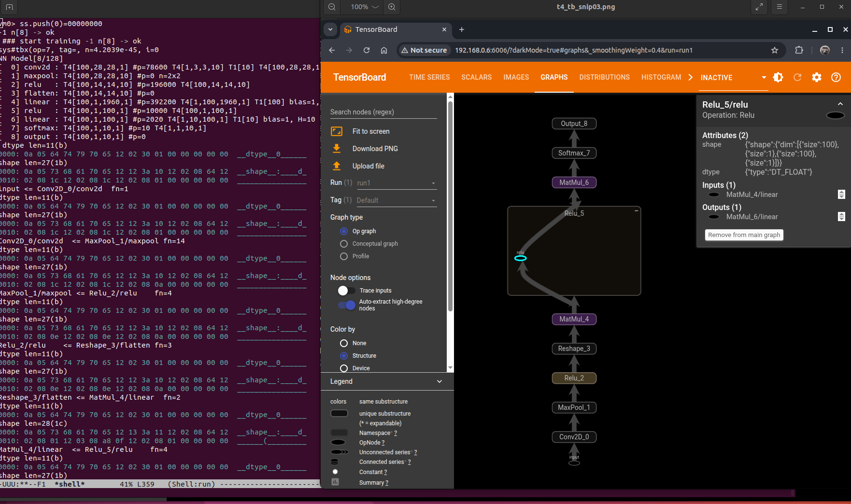Click Remove from main graph button
851x504 pixels.
pyautogui.click(x=744, y=235)
